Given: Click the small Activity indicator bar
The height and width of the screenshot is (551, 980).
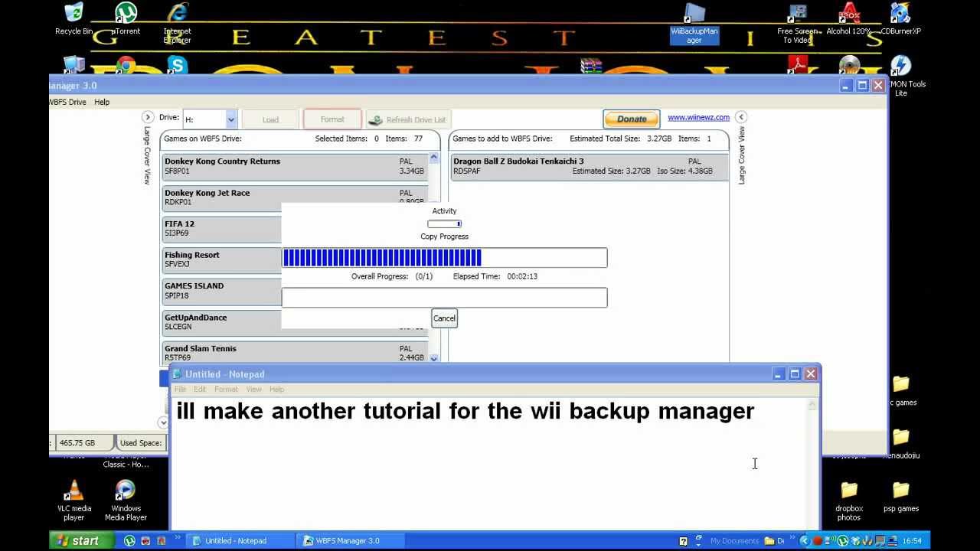Looking at the screenshot, I should (444, 224).
